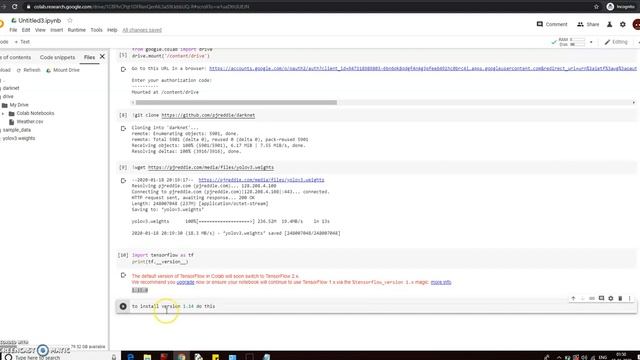Open more cell actions three-dot menu
The height and width of the screenshot is (360, 640).
629,298
